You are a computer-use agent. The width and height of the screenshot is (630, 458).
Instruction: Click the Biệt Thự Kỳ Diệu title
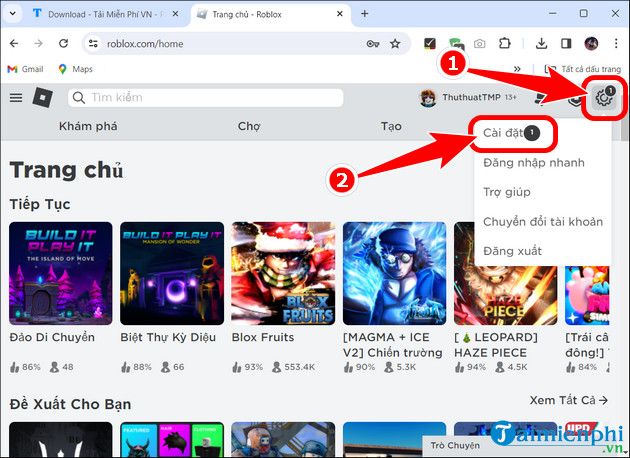168,337
